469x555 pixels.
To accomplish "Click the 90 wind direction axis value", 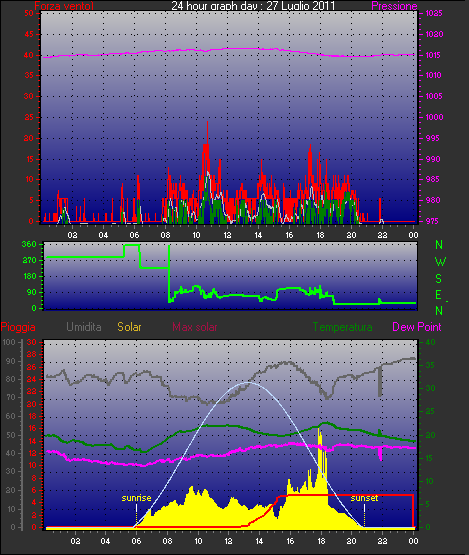I will [32, 292].
